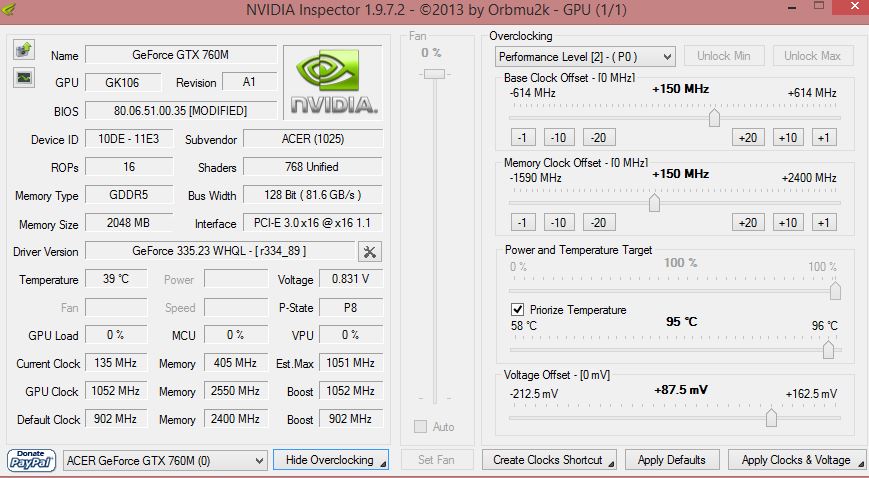
Task: Click the P-State value P8
Action: [351, 307]
